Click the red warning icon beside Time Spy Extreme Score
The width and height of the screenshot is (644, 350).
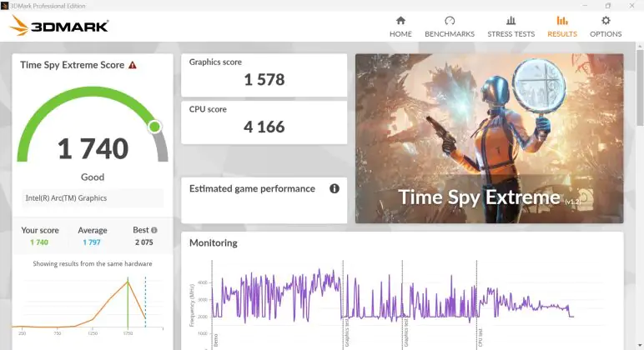(133, 65)
